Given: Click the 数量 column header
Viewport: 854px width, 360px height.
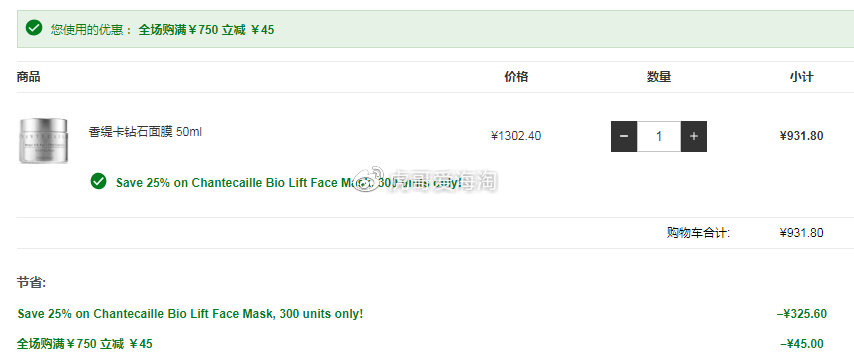Looking at the screenshot, I should tap(659, 77).
